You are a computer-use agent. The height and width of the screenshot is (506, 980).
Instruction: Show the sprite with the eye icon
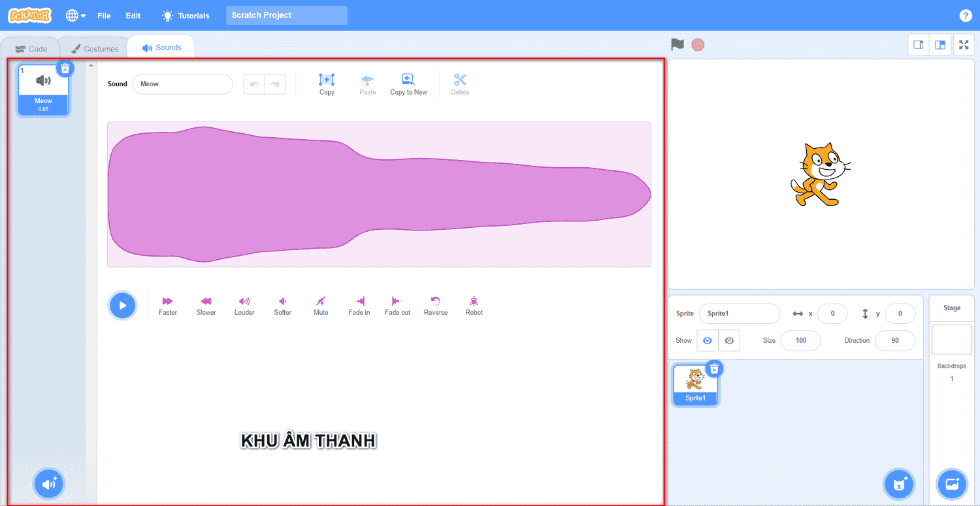pos(707,340)
